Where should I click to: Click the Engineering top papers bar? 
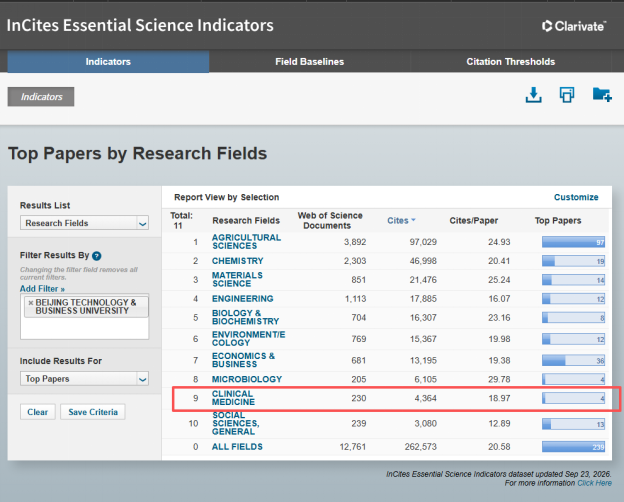pyautogui.click(x=573, y=299)
